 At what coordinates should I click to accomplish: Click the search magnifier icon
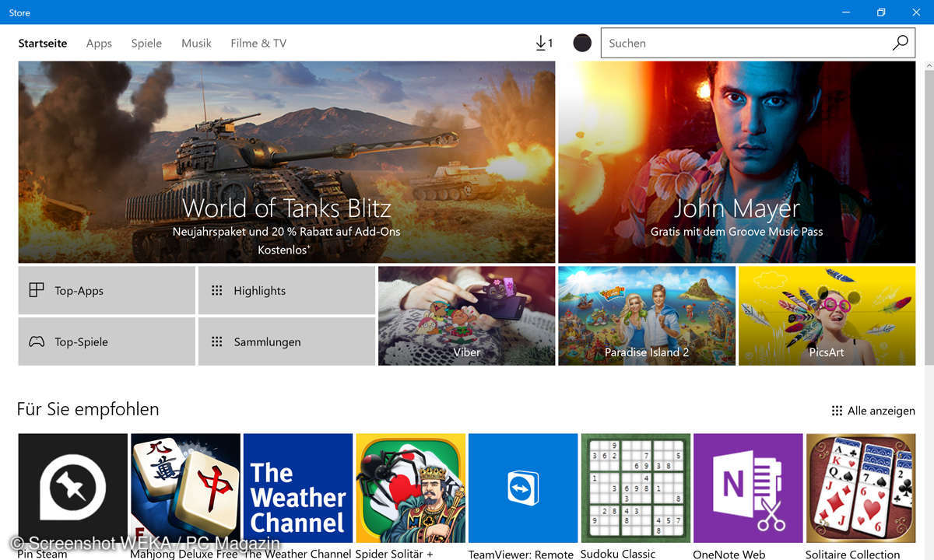tap(900, 43)
